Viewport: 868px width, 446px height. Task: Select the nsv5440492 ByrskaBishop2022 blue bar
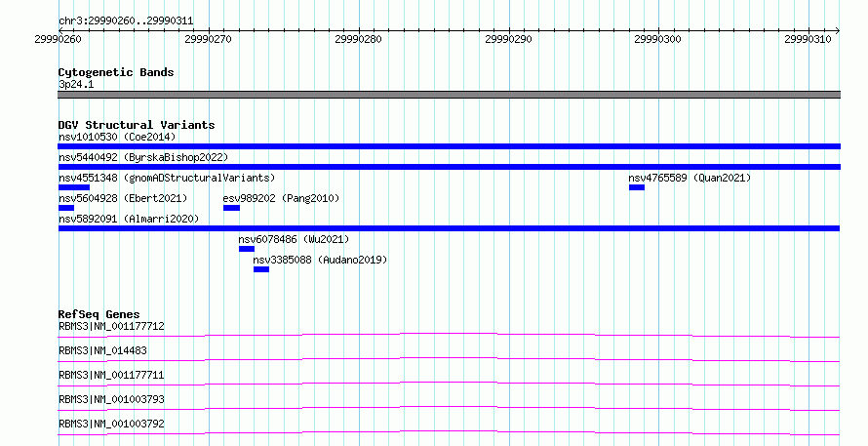tap(449, 167)
